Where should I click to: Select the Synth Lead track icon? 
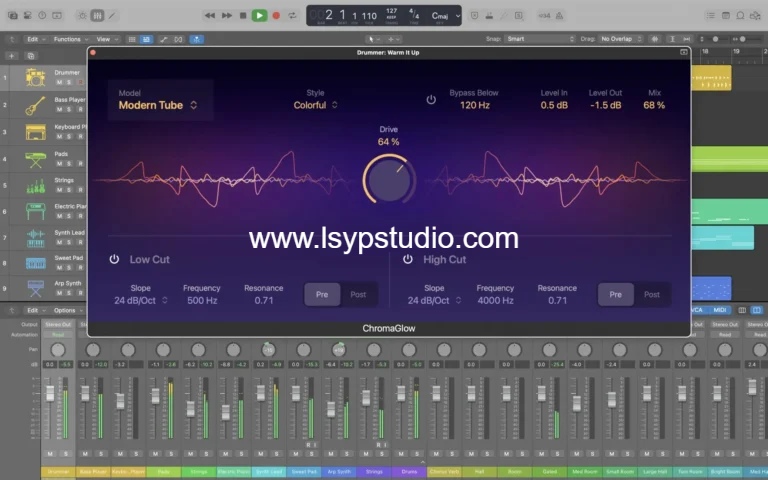coord(35,238)
